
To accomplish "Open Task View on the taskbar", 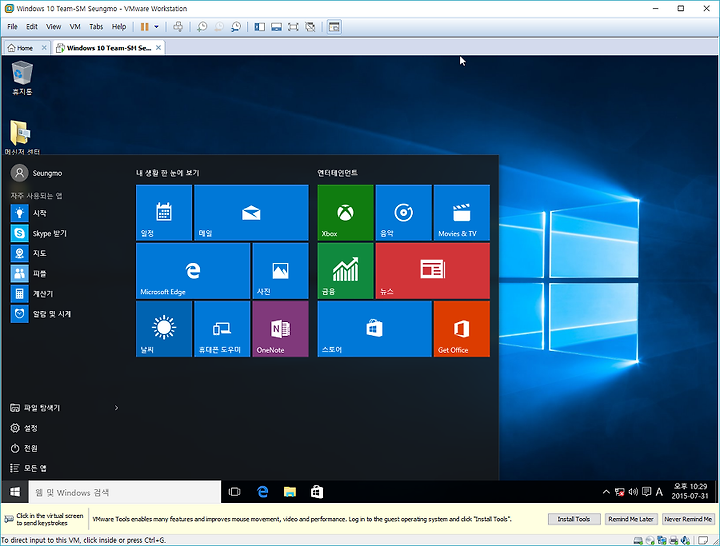I will click(x=234, y=492).
